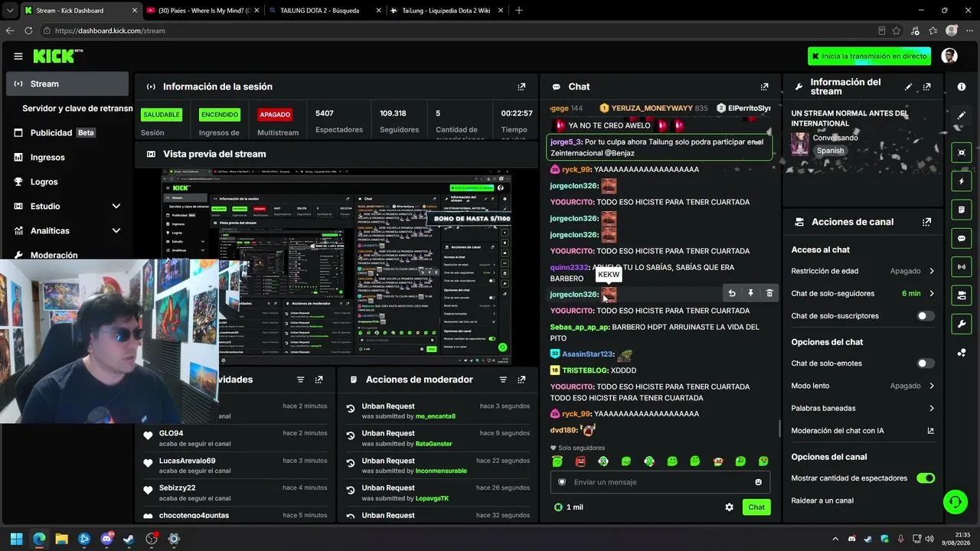Image resolution: width=980 pixels, height=551 pixels.
Task: Open the emoji picker in message box
Action: pyautogui.click(x=759, y=482)
